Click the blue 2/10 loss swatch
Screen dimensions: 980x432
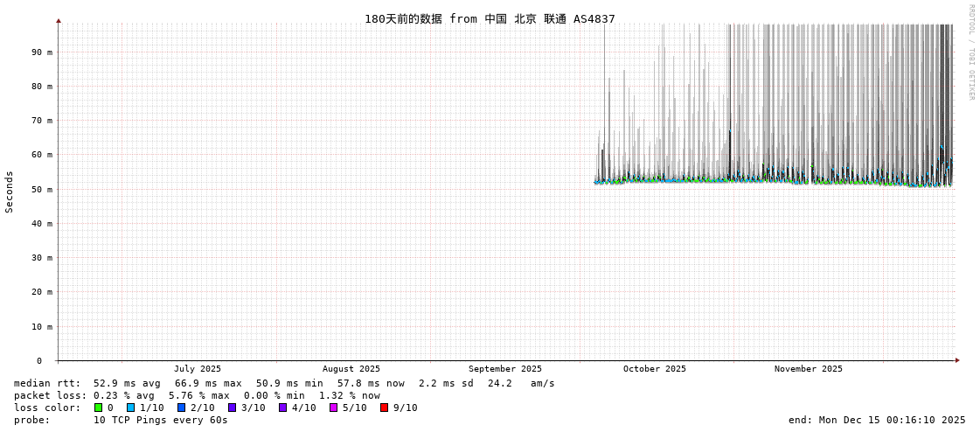181,408
